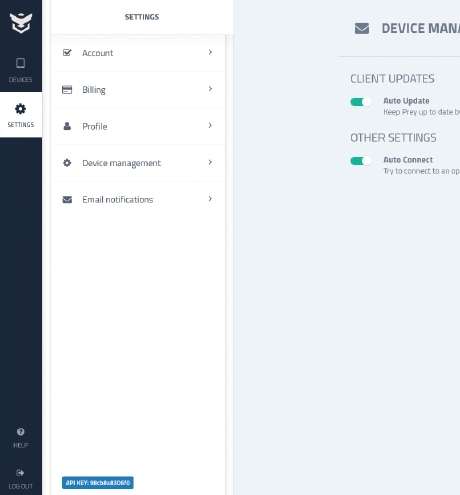Viewport: 460px width, 495px height.
Task: Open Email notifications menu entry
Action: (x=138, y=199)
